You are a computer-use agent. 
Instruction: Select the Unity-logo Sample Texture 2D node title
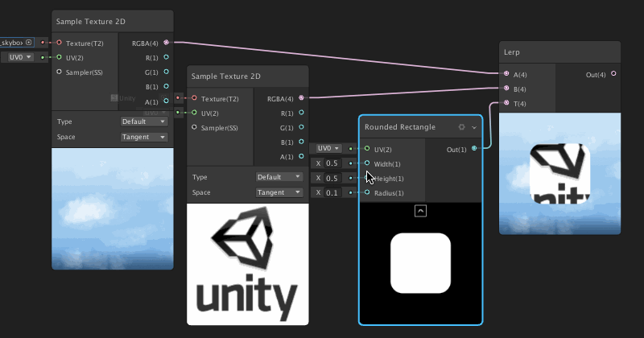click(x=226, y=76)
